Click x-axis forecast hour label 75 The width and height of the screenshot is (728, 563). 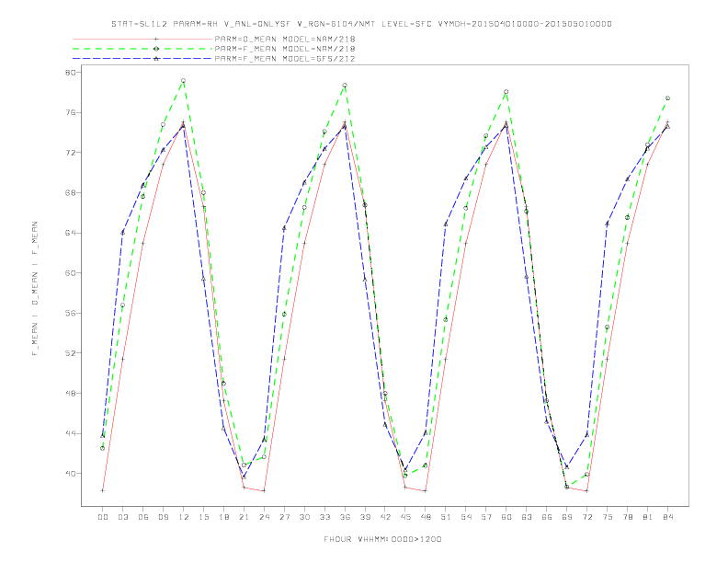[x=608, y=517]
